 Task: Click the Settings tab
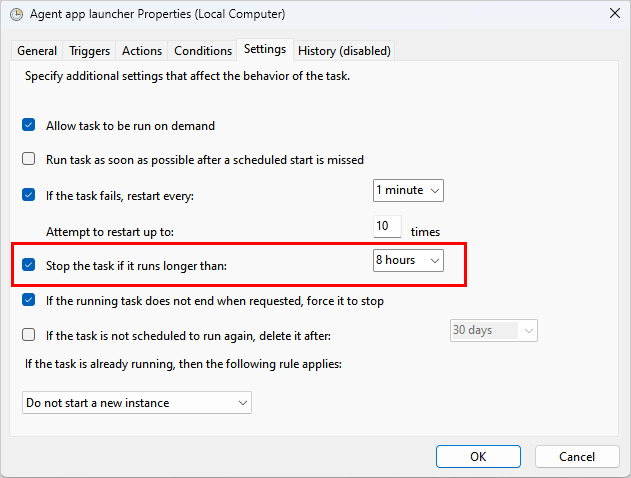265,49
